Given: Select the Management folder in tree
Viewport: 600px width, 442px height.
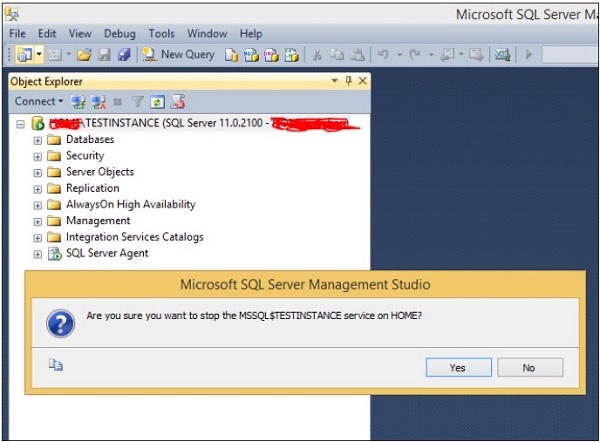Looking at the screenshot, I should click(x=98, y=221).
